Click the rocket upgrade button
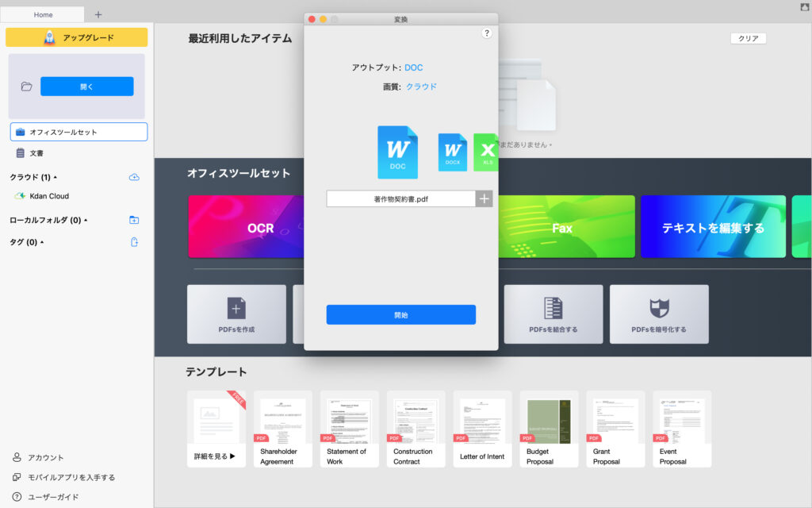Viewport: 812px width, 508px height. 77,37
